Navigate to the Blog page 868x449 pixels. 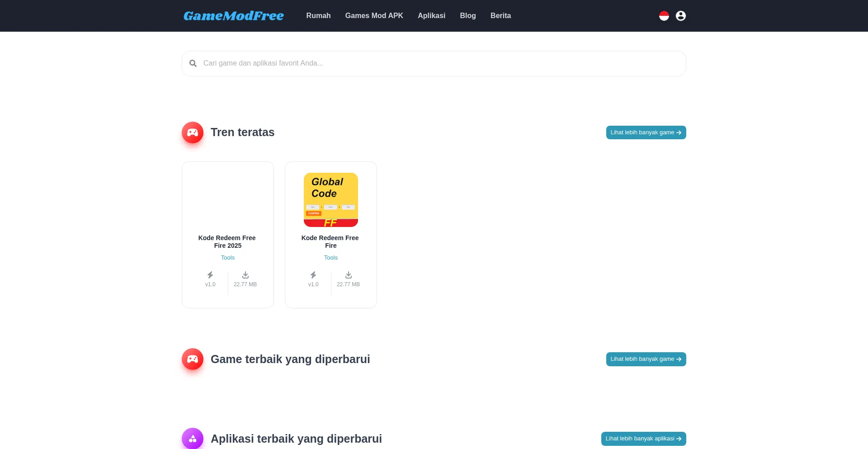467,16
